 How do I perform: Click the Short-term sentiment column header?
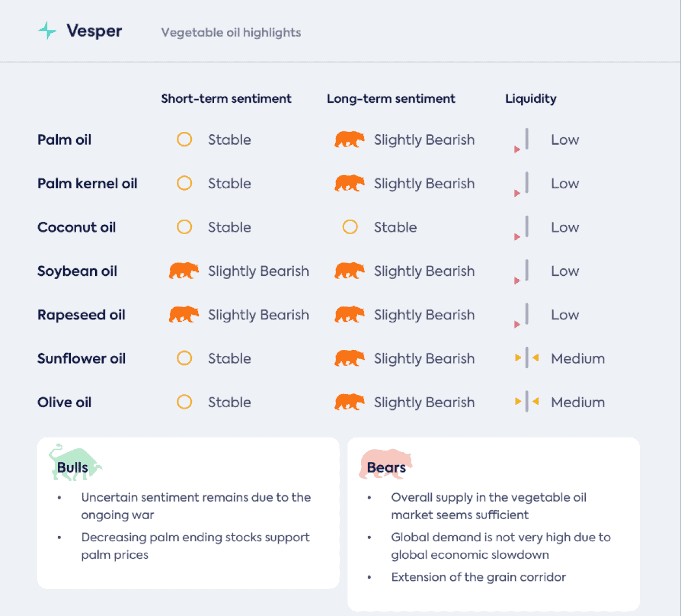(x=226, y=98)
